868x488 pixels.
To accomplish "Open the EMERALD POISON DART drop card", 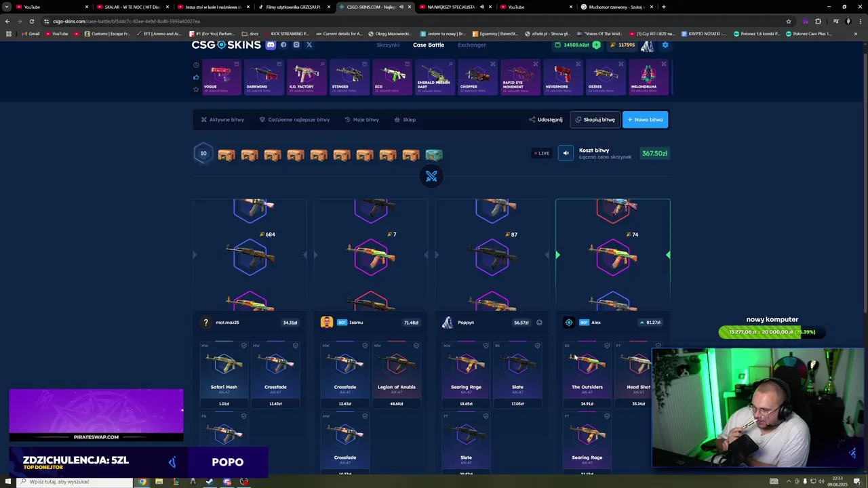I will [x=435, y=77].
